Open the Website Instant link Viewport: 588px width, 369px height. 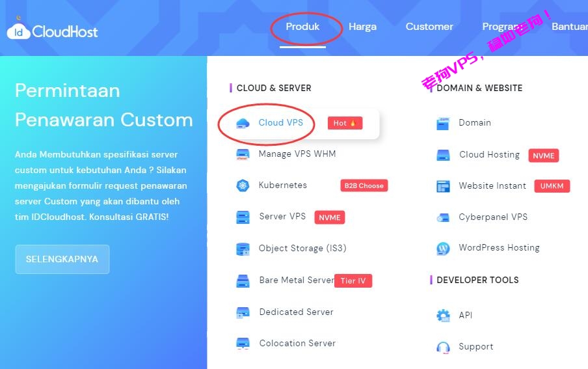[492, 186]
